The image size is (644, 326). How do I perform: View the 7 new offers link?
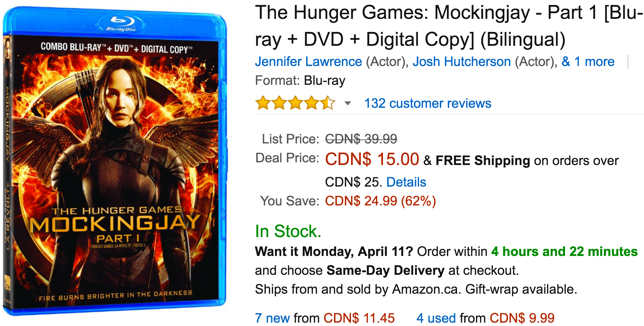[x=272, y=318]
